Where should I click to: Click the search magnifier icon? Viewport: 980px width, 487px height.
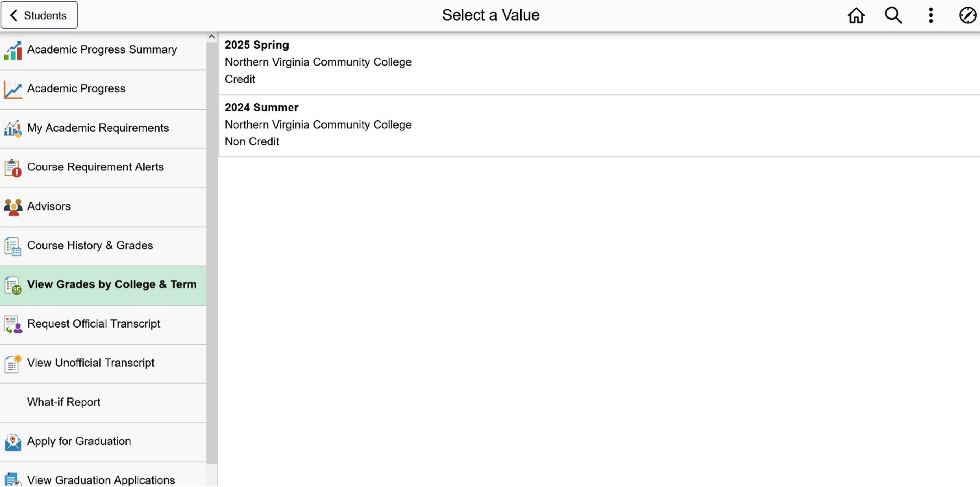(x=893, y=16)
